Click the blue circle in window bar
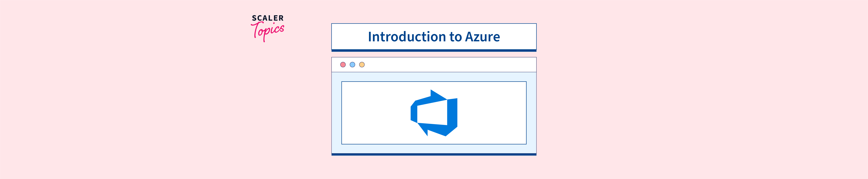The width and height of the screenshot is (868, 179). click(352, 65)
